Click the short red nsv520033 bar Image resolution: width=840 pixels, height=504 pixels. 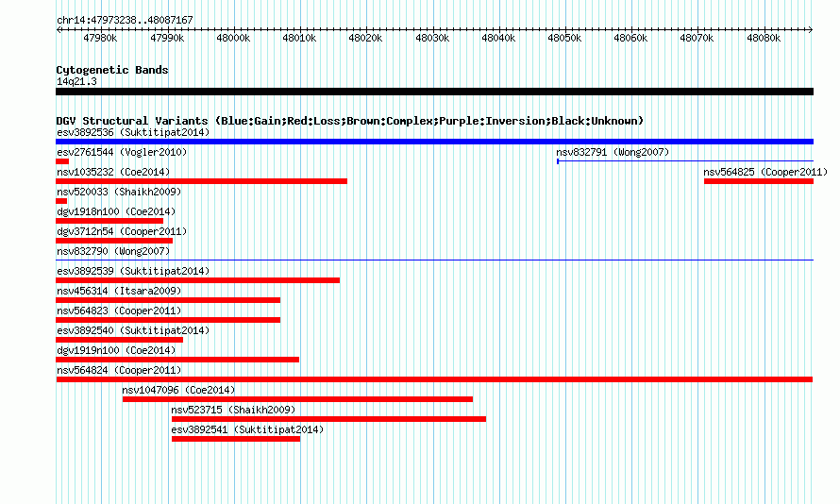click(x=61, y=201)
